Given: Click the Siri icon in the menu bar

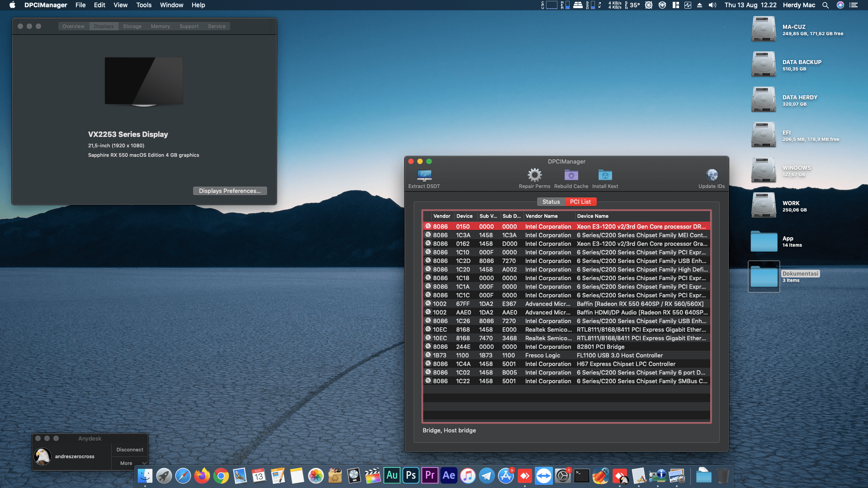Looking at the screenshot, I should click(x=840, y=5).
